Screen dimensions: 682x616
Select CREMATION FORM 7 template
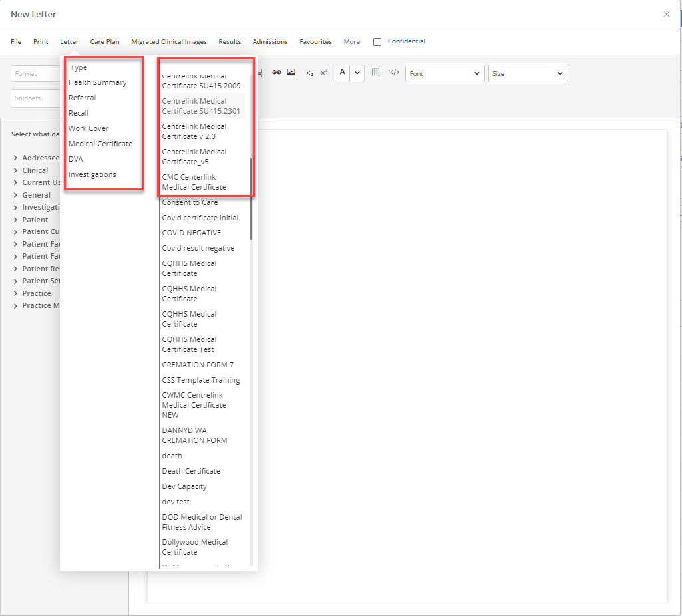(x=198, y=365)
